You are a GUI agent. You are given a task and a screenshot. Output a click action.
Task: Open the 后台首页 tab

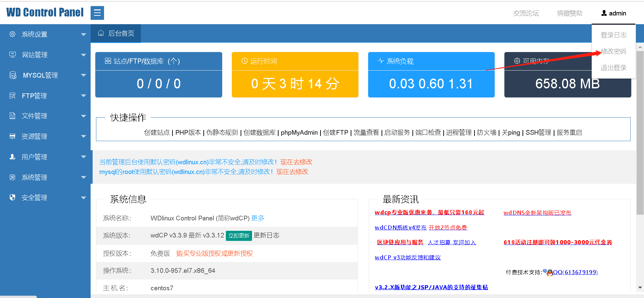coord(116,33)
